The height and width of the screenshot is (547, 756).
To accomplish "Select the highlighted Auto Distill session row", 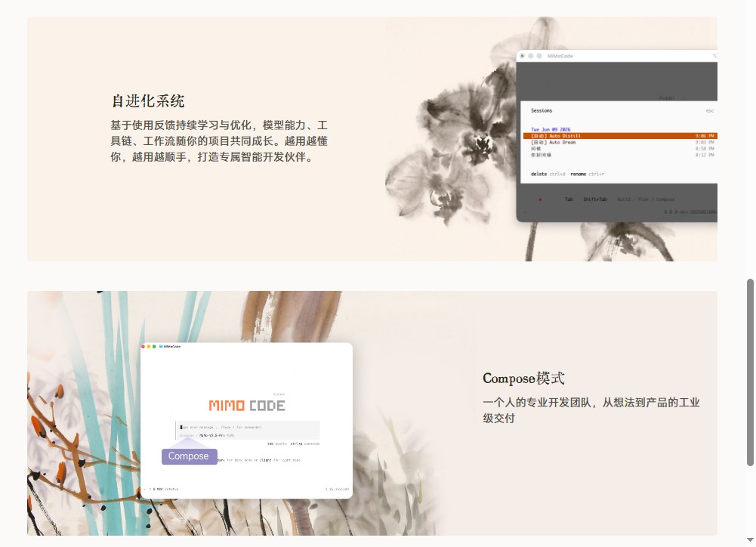I will [x=620, y=136].
